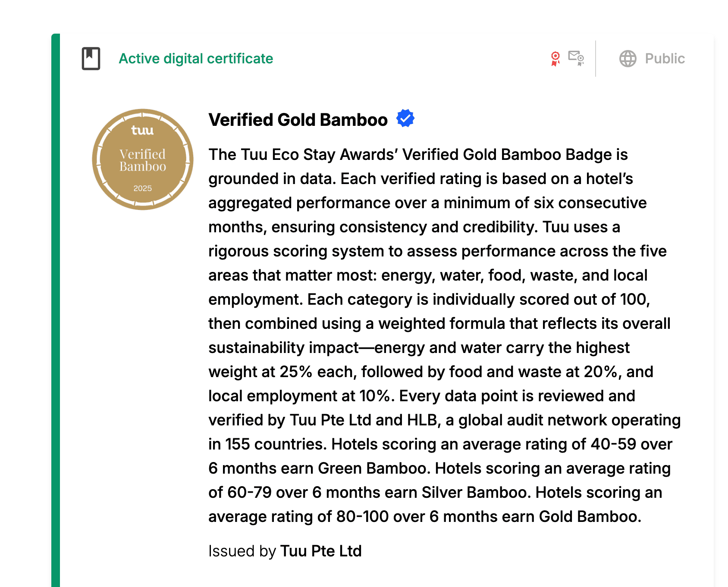
Task: Open the Verified Gold Bamboo title
Action: [x=298, y=120]
